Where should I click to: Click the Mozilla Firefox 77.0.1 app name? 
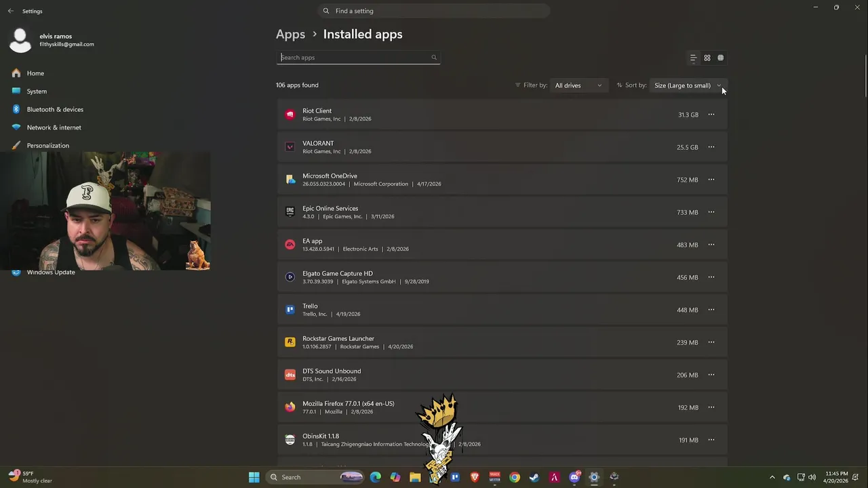(349, 404)
